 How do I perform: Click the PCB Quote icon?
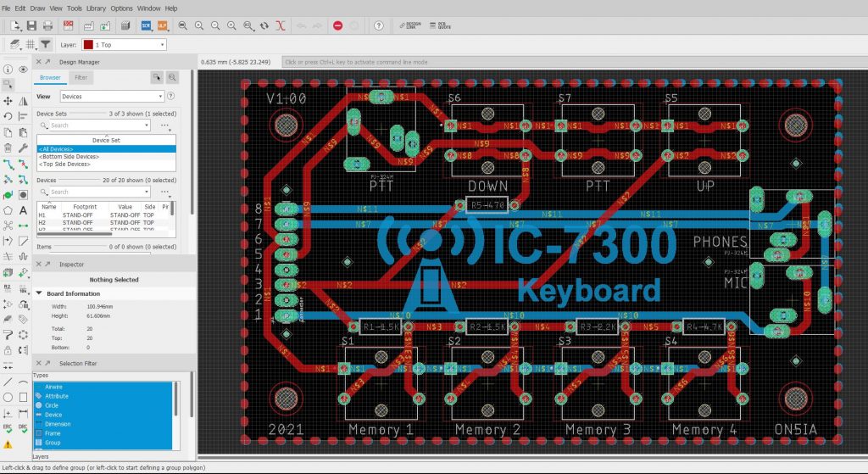[441, 25]
